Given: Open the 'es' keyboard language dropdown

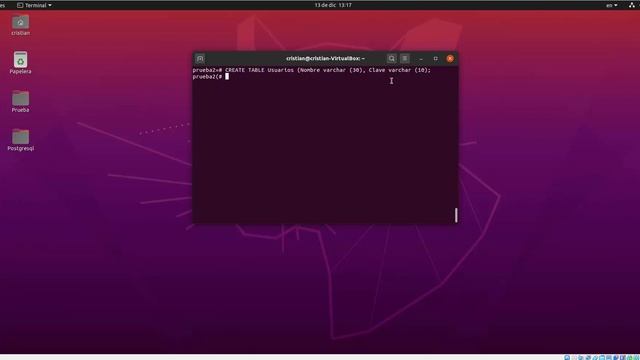Looking at the screenshot, I should point(611,5).
